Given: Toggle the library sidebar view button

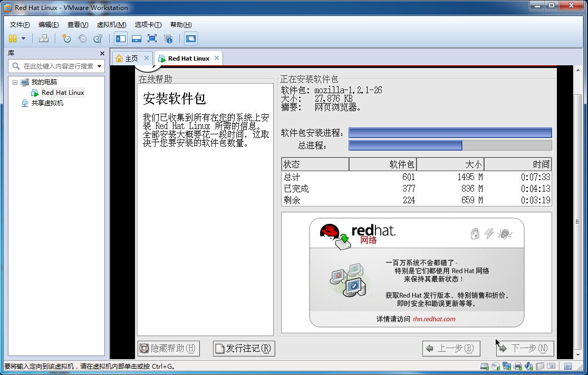Looking at the screenshot, I should (121, 38).
